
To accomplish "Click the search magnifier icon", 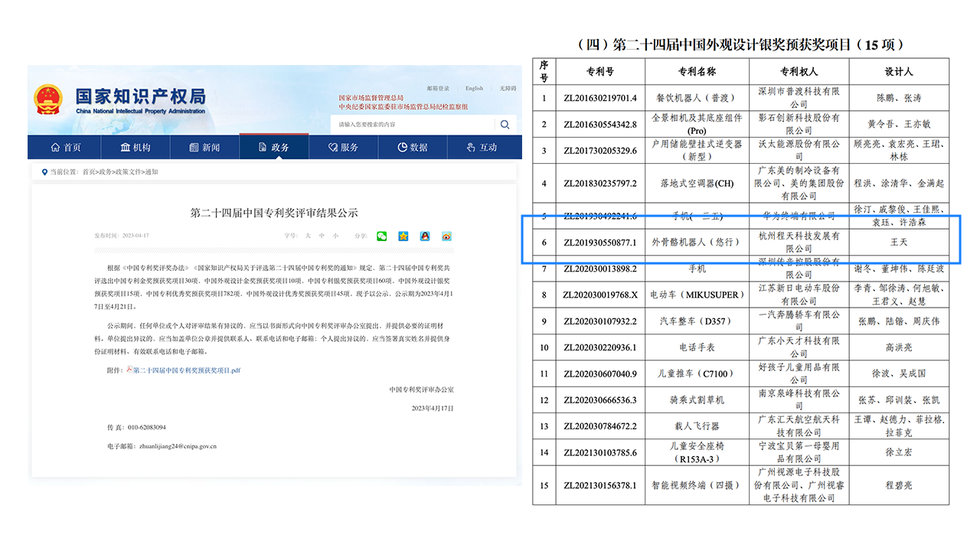I will [x=505, y=125].
